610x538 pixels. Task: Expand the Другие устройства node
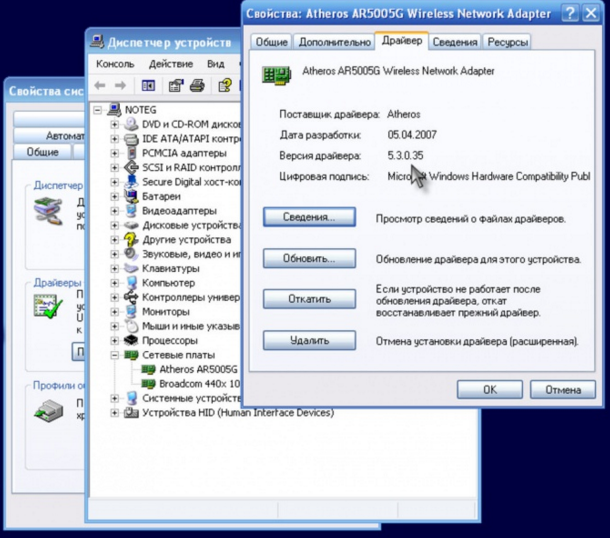tap(114, 240)
